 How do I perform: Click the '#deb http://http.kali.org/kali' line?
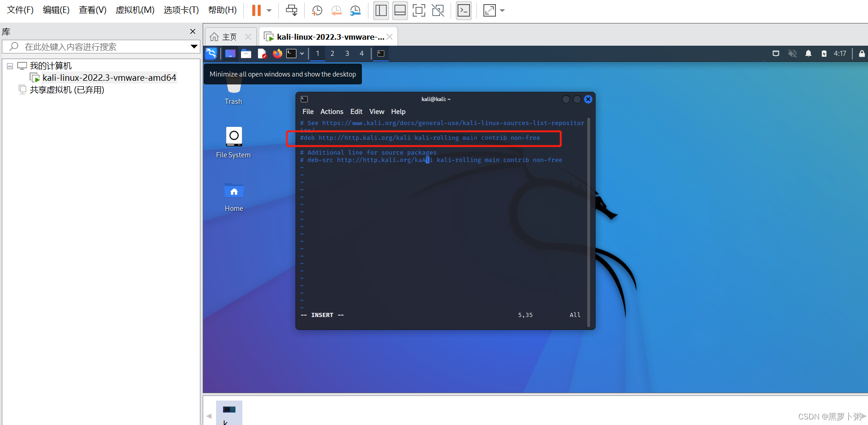[x=420, y=138]
